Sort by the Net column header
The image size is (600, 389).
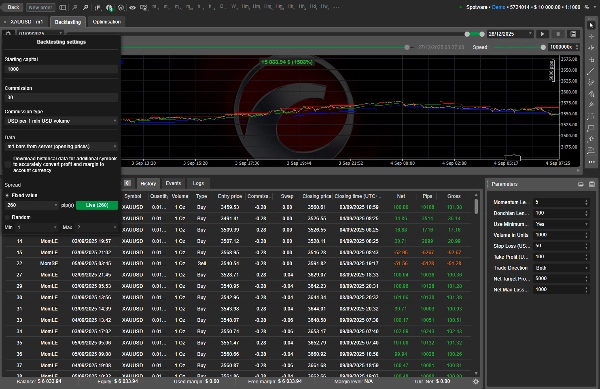401,196
